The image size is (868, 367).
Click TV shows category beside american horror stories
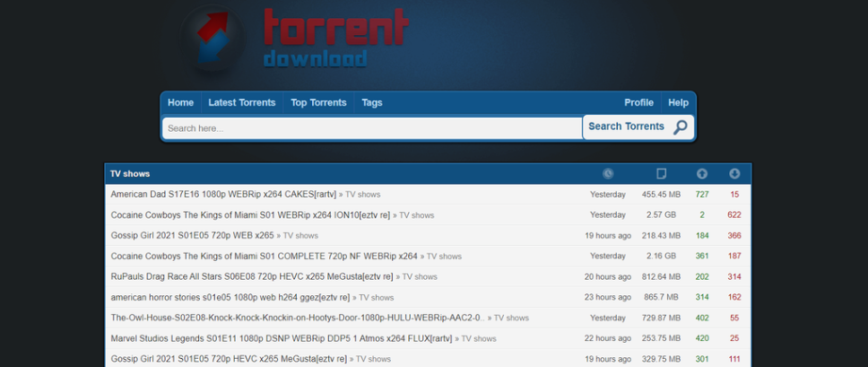point(377,298)
